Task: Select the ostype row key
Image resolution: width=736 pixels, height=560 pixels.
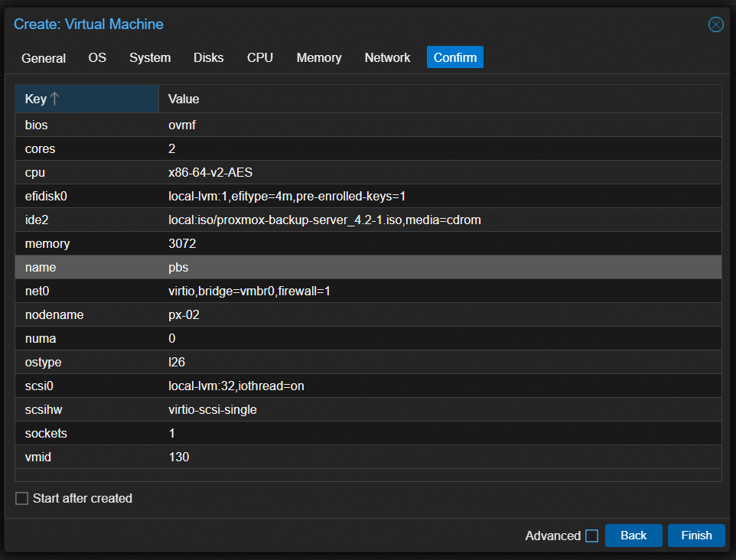Action: tap(43, 362)
